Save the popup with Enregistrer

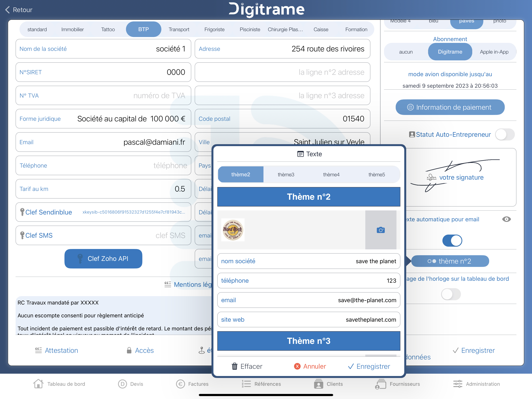[x=369, y=366]
